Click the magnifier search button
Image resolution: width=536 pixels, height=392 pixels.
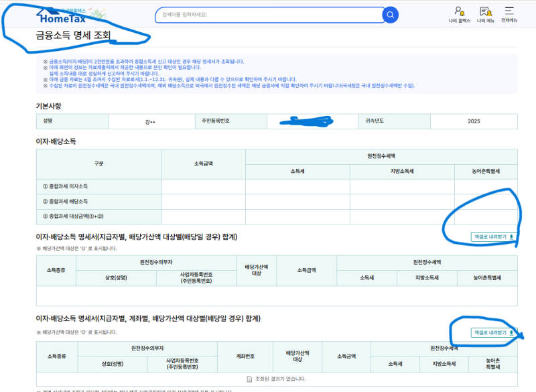click(x=390, y=15)
